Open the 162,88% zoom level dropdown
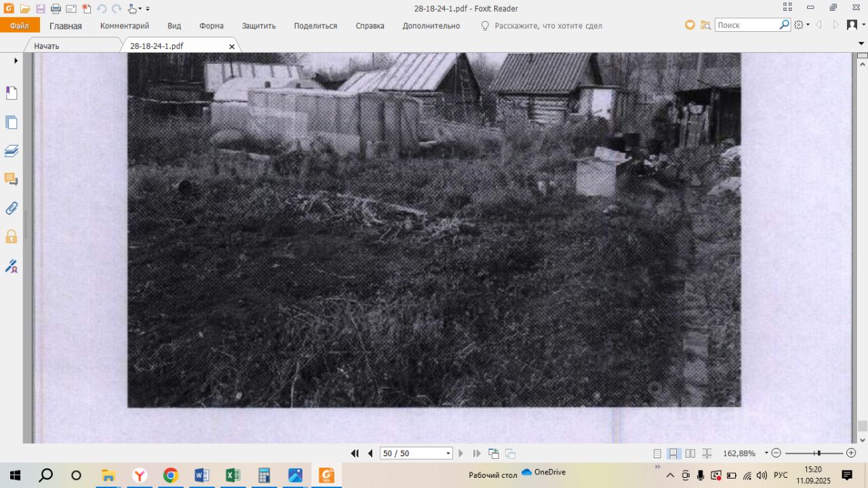The width and height of the screenshot is (868, 488). 767,453
